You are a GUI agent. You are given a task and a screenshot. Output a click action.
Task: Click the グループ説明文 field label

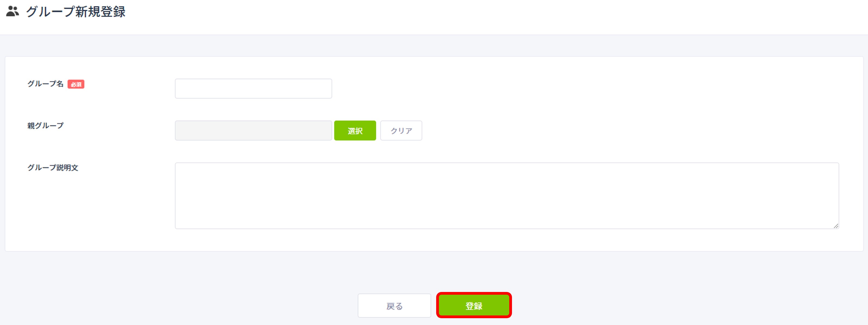(x=53, y=168)
